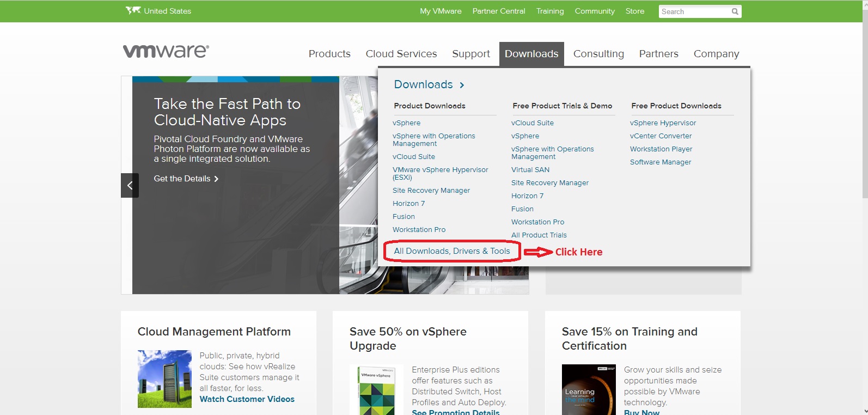The height and width of the screenshot is (415, 868).
Task: Open the Training link in top bar
Action: coord(550,11)
